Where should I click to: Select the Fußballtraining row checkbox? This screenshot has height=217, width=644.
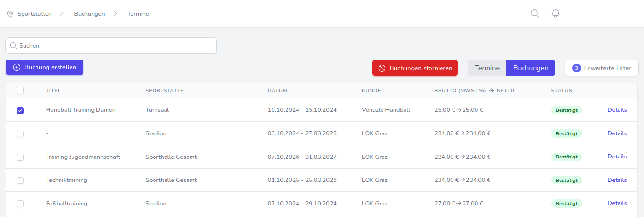(20, 204)
